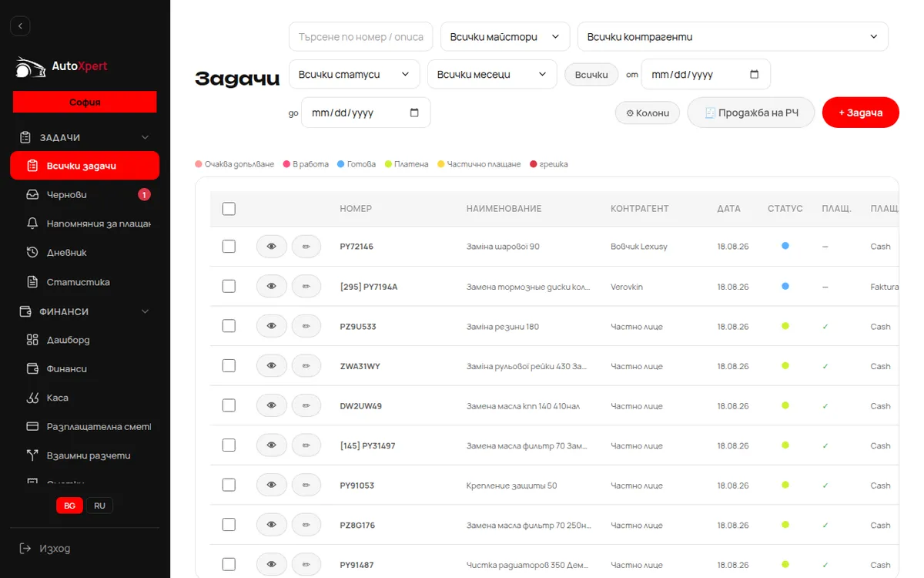924x578 pixels.
Task: Open the Всички майстори dropdown
Action: (x=505, y=37)
